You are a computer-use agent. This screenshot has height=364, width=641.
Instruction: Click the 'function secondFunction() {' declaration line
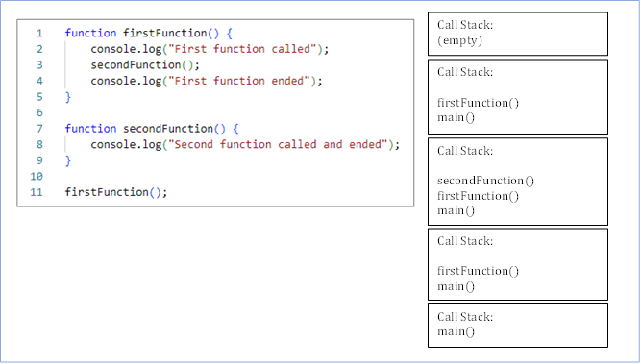152,129
